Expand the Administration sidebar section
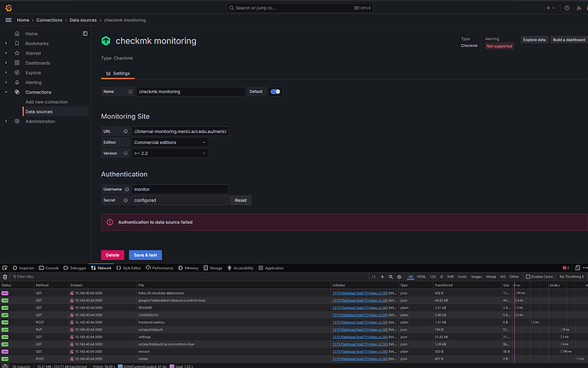The image size is (588, 368). tap(6, 122)
